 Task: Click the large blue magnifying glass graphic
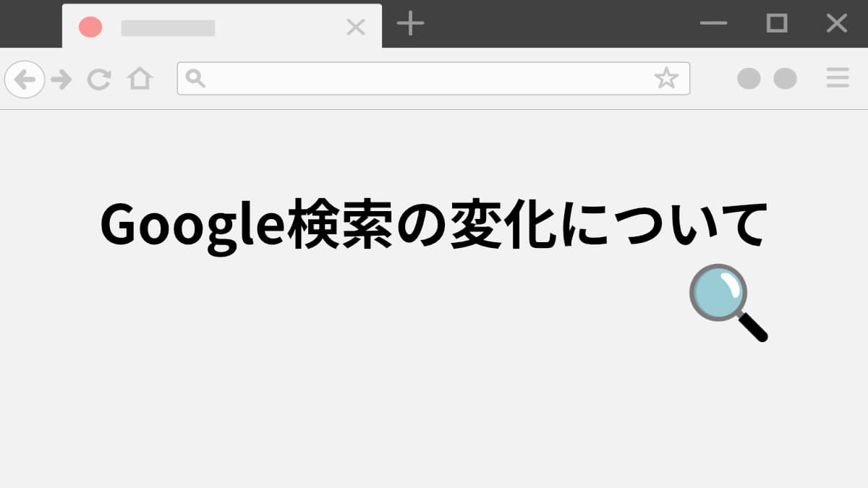[728, 302]
